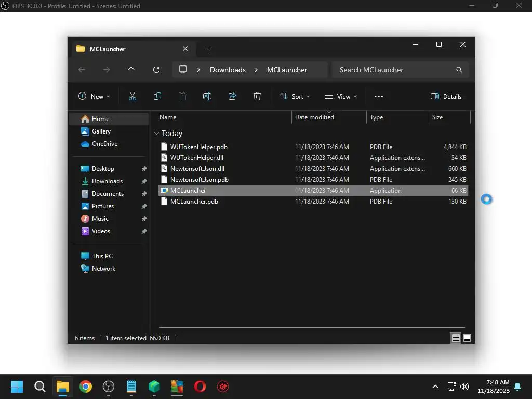Click the PC monitor icon in address bar
532x399 pixels.
183,69
